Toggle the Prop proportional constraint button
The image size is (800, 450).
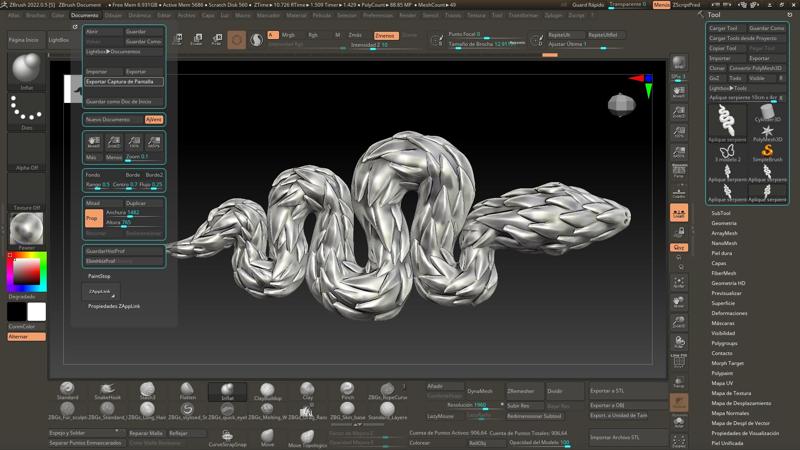pyautogui.click(x=93, y=218)
